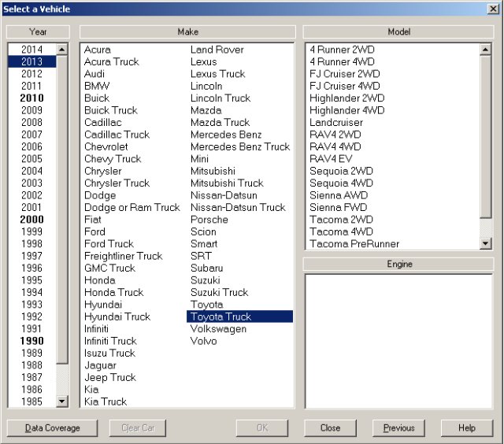
Task: Choose Porsche from the Make list
Action: (209, 220)
